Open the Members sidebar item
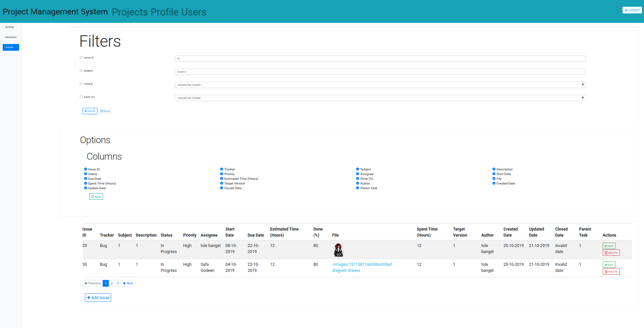 coord(11,37)
